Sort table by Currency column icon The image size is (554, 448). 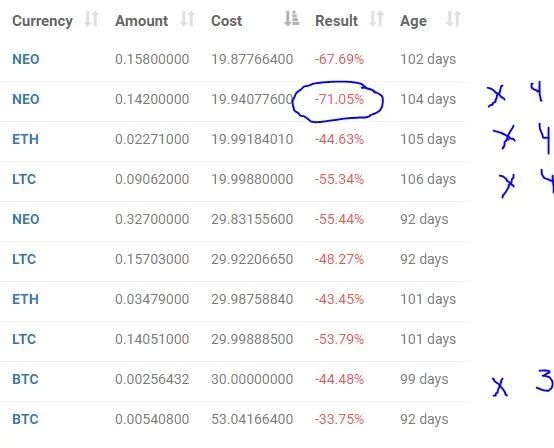[x=91, y=19]
